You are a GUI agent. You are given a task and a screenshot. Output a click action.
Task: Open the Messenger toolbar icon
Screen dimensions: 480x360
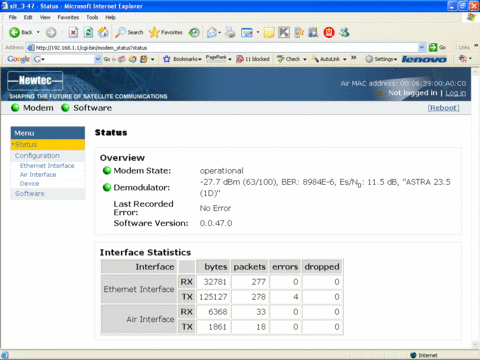click(344, 32)
